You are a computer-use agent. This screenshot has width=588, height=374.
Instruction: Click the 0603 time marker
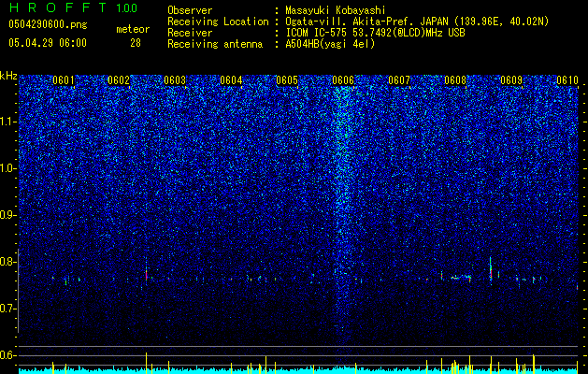pyautogui.click(x=175, y=80)
